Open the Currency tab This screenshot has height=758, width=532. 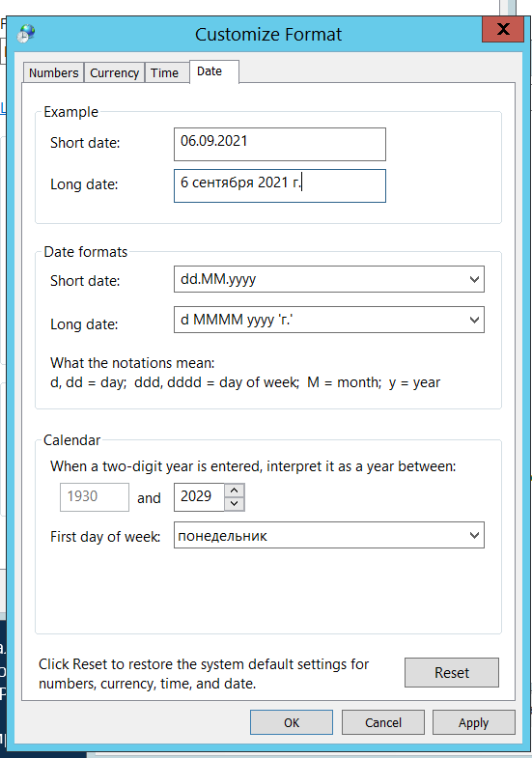click(x=115, y=72)
